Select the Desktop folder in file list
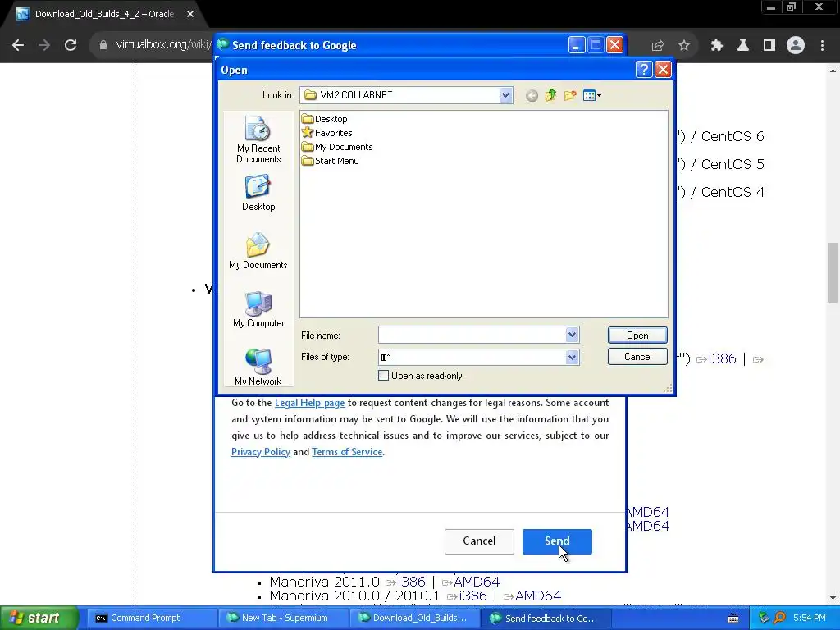Viewport: 840px width, 630px height. [x=325, y=119]
